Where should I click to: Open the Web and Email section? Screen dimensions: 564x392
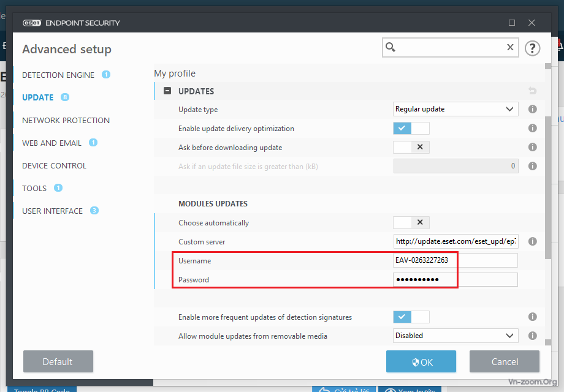51,143
